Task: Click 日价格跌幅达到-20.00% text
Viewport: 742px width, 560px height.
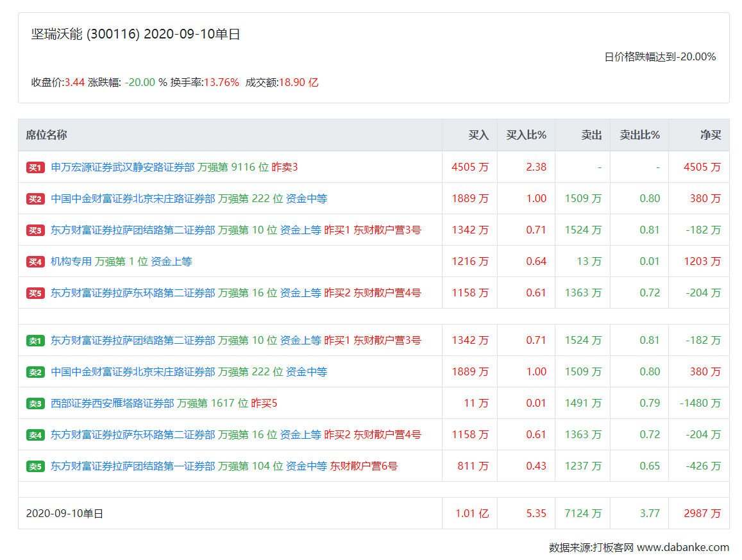Action: (x=660, y=57)
